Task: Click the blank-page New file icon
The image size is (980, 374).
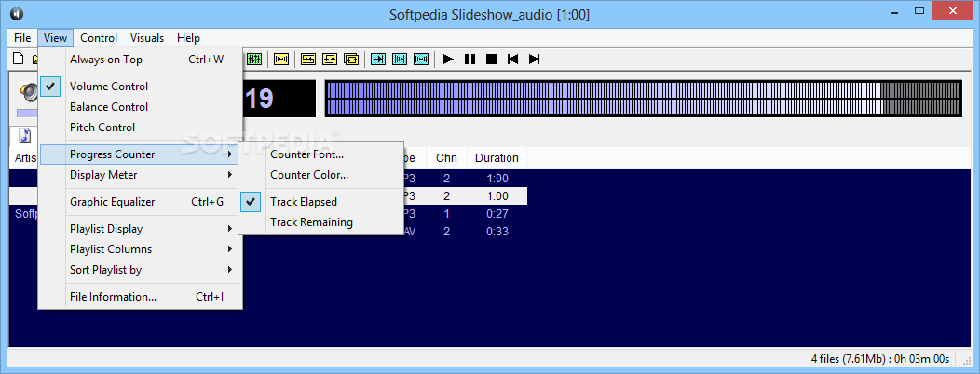Action: (19, 60)
